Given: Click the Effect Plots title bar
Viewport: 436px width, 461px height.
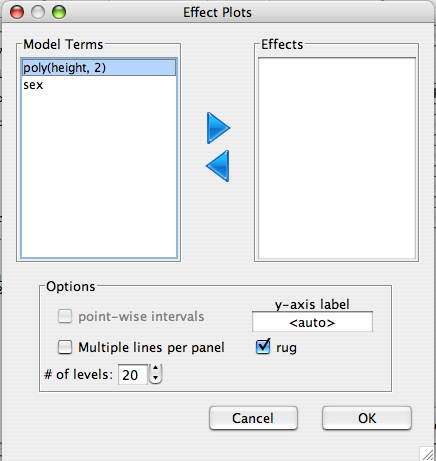Looking at the screenshot, I should (217, 12).
